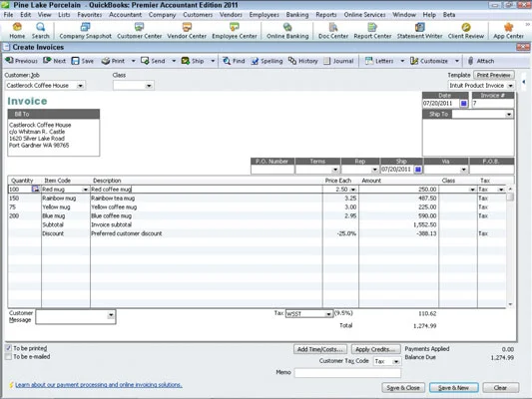Click the Ship toolbar button
532x399 pixels.
193,61
